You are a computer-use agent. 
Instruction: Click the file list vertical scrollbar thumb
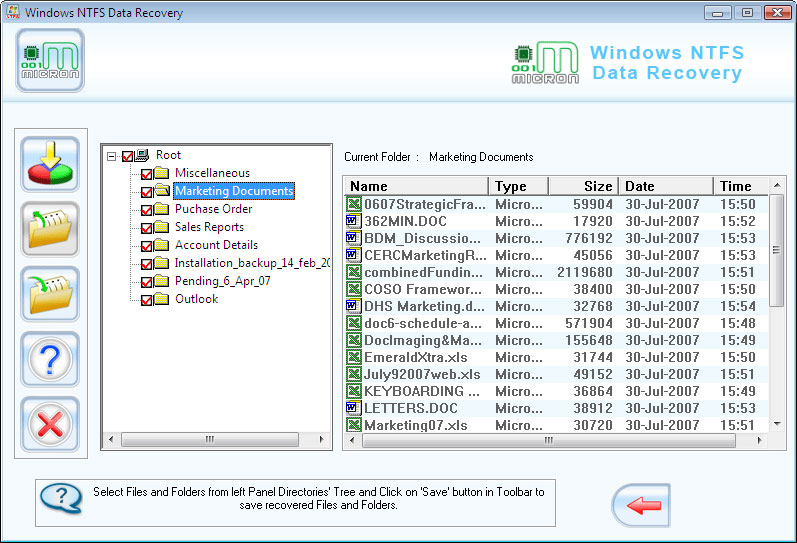pos(776,250)
